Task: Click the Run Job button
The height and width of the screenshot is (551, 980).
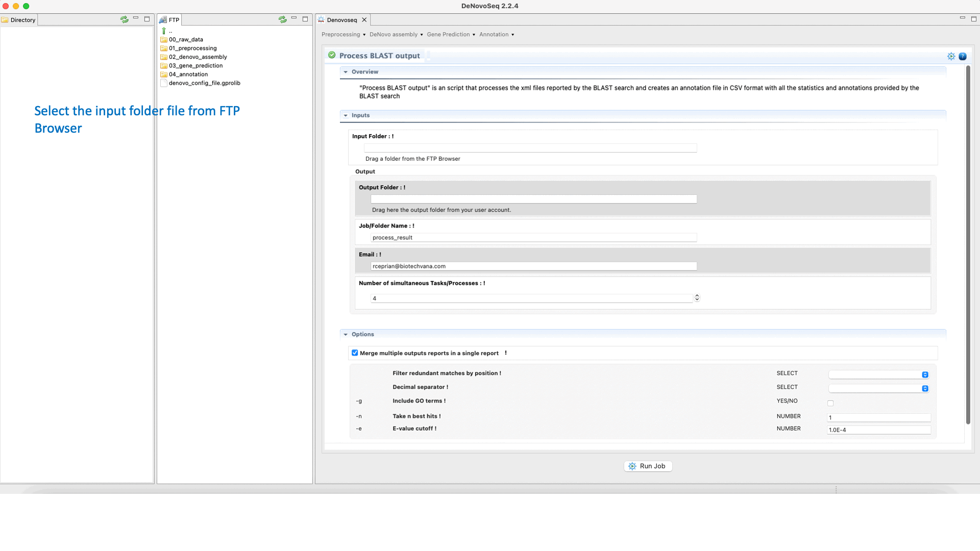Action: [648, 466]
